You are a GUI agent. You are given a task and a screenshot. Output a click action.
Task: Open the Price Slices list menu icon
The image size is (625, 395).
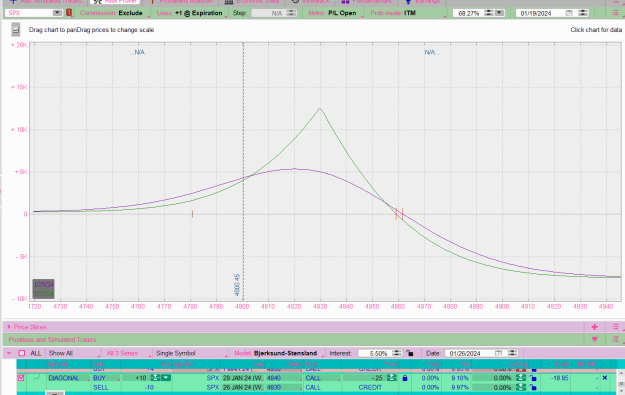pos(615,327)
